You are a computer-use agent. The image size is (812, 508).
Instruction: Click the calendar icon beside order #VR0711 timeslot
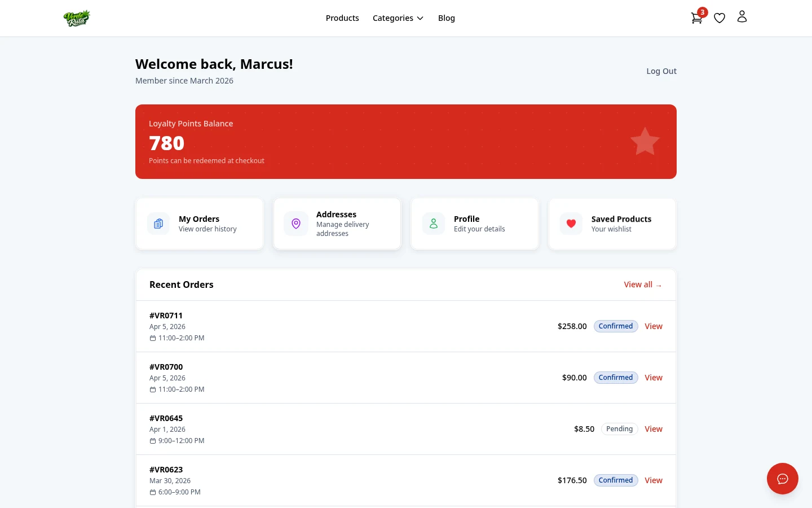153,338
